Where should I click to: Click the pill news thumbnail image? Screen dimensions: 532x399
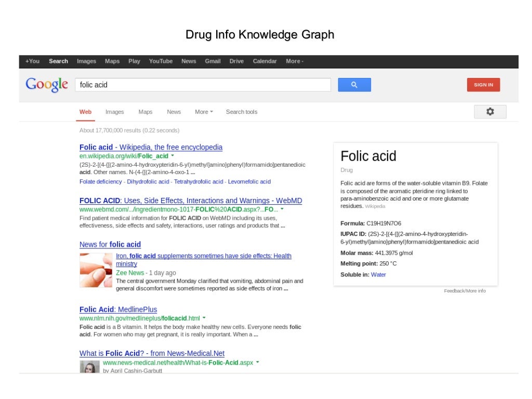[x=96, y=270]
